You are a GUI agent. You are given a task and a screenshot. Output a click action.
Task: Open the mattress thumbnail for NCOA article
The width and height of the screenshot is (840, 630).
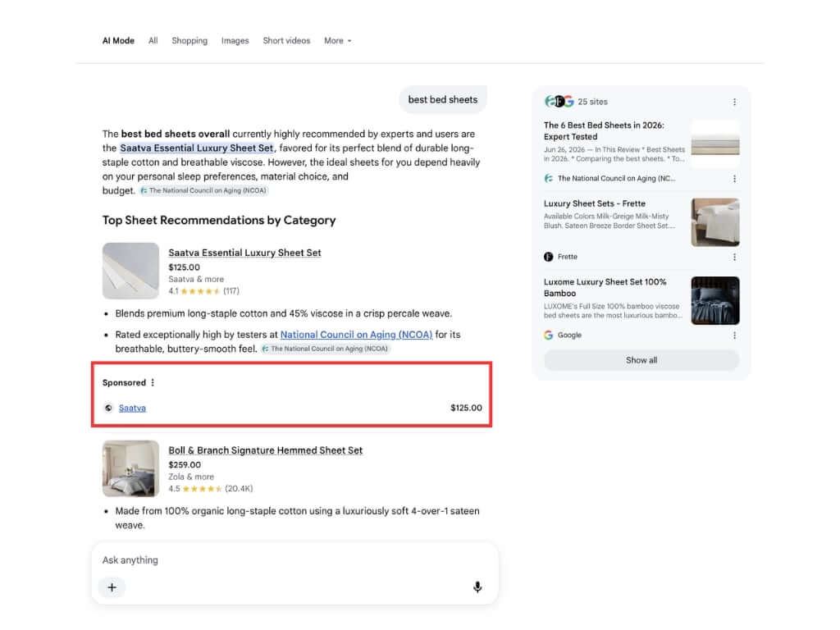coord(715,144)
